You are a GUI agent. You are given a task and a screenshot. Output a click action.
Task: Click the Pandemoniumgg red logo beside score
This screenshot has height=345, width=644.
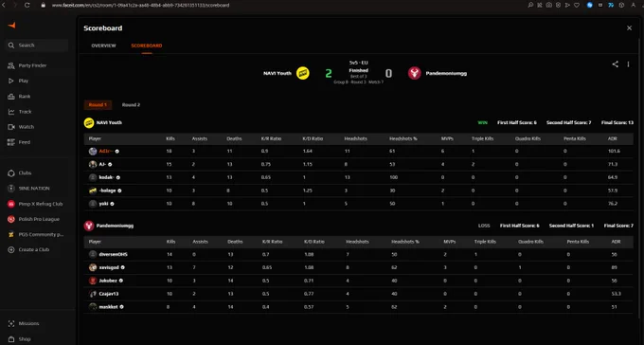(x=415, y=73)
